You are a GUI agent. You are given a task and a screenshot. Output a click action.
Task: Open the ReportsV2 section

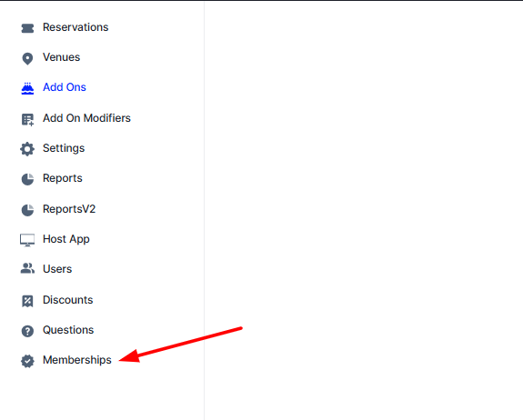tap(69, 209)
